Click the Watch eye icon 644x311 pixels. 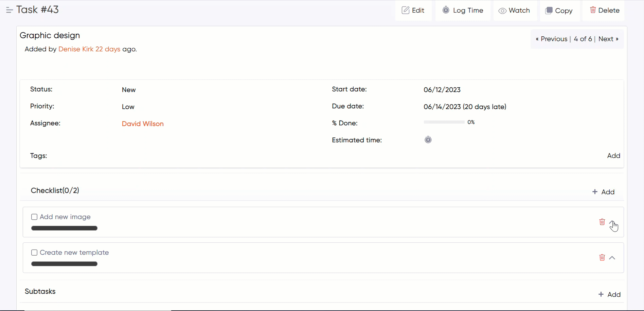coord(502,11)
